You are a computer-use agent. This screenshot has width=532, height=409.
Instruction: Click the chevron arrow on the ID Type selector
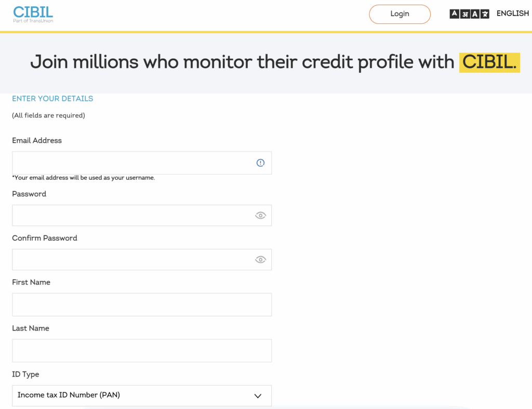click(257, 395)
